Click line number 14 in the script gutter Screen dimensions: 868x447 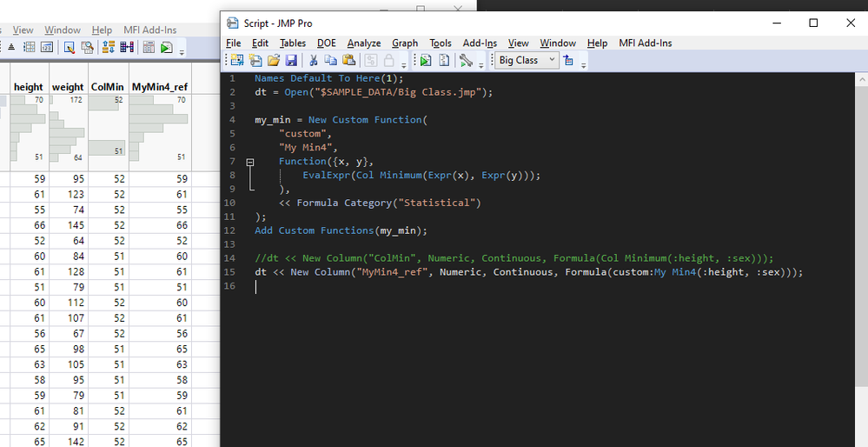(229, 258)
